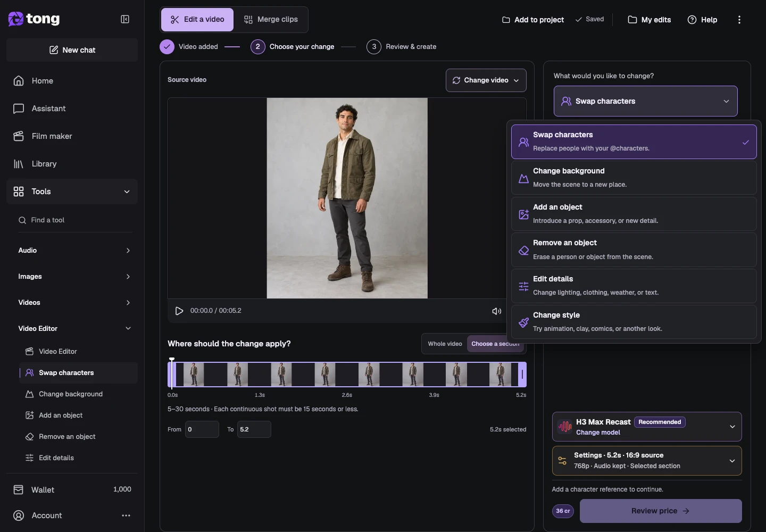Open the Assistant page
This screenshot has width=766, height=532.
(72, 109)
